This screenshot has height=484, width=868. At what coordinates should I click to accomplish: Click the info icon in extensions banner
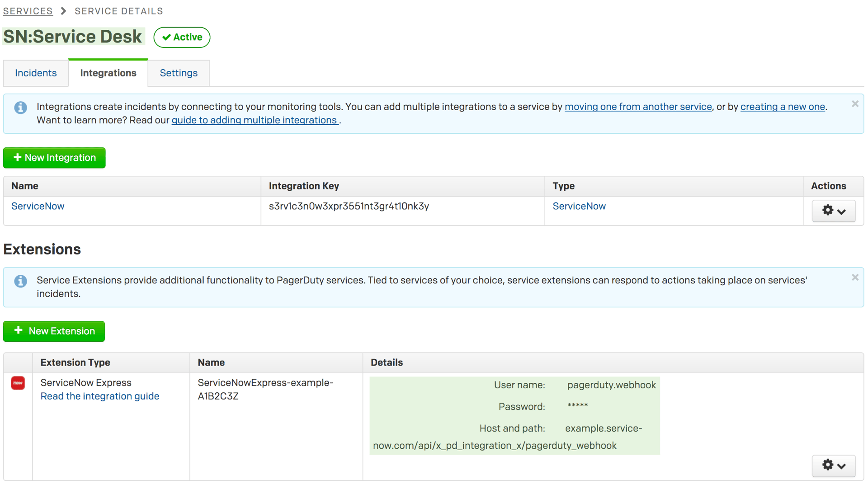click(x=20, y=281)
